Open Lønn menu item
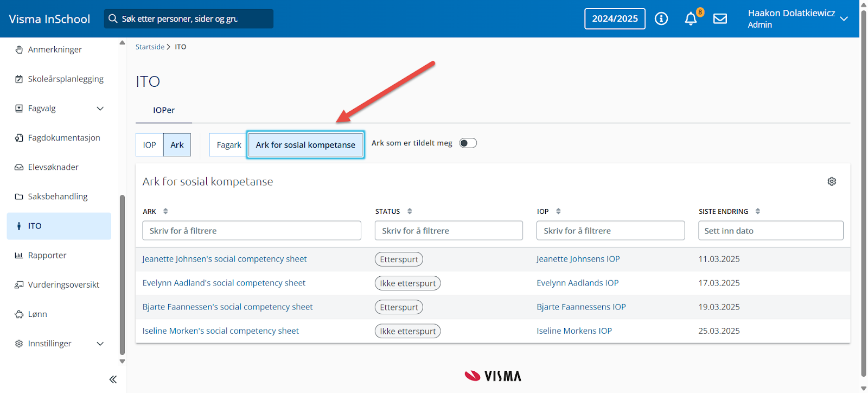Screen dimensions: 868x393 pos(37,314)
